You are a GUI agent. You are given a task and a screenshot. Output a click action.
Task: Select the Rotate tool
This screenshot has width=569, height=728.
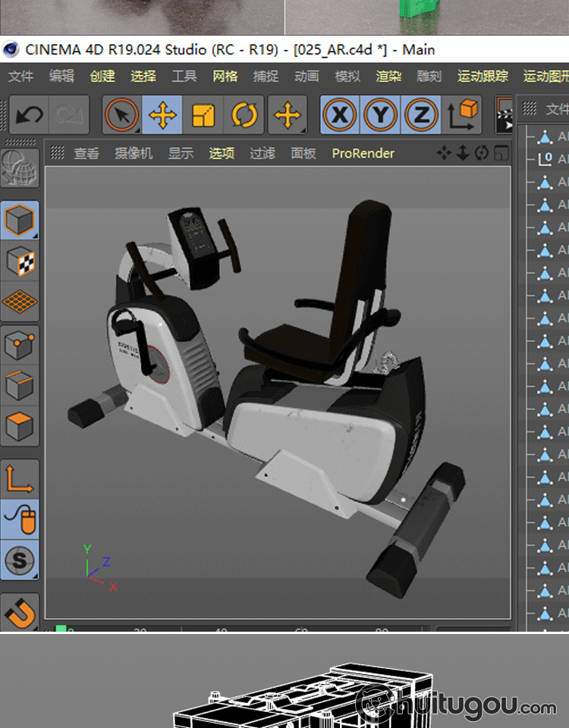pos(244,115)
